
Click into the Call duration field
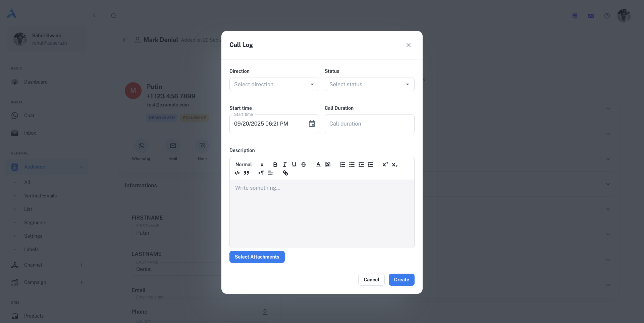coord(369,124)
